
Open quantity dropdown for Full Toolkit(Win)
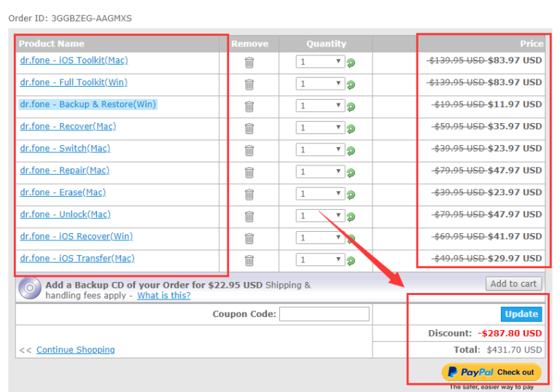320,84
